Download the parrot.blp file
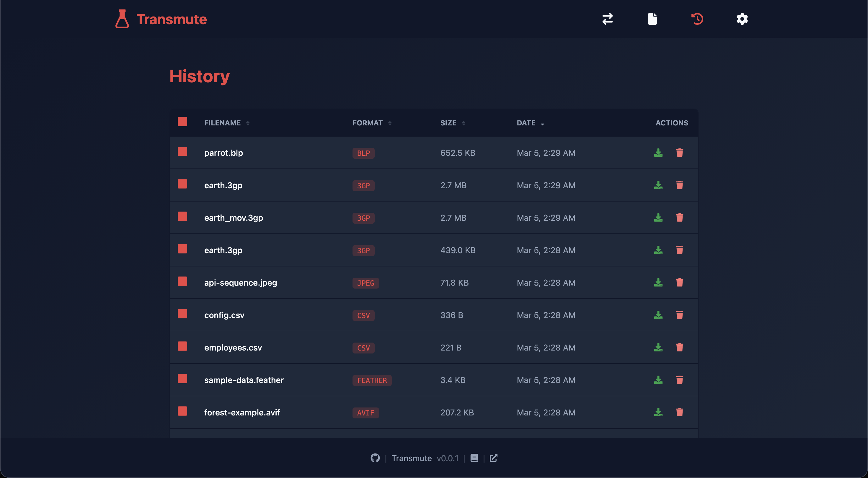Screen dimensions: 868x478 tap(658, 153)
